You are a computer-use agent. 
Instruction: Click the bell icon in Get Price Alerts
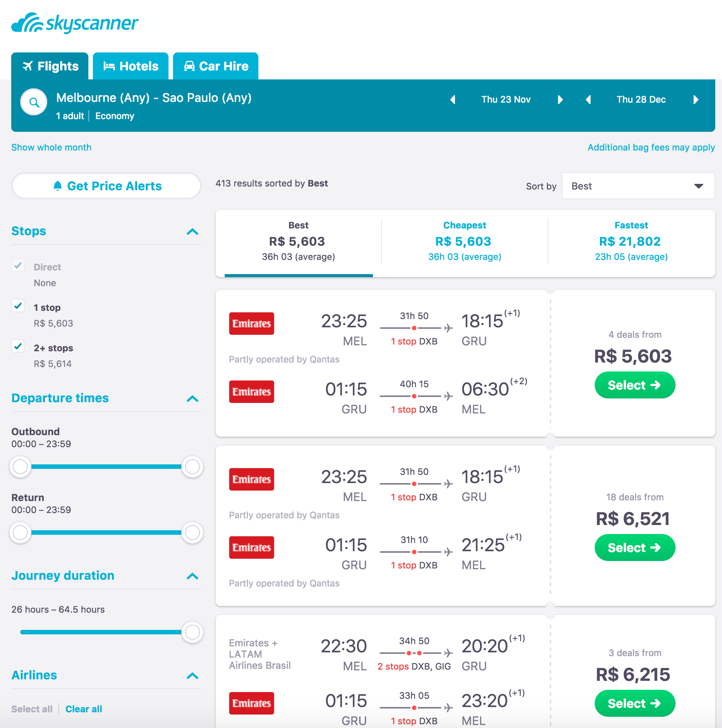point(58,186)
